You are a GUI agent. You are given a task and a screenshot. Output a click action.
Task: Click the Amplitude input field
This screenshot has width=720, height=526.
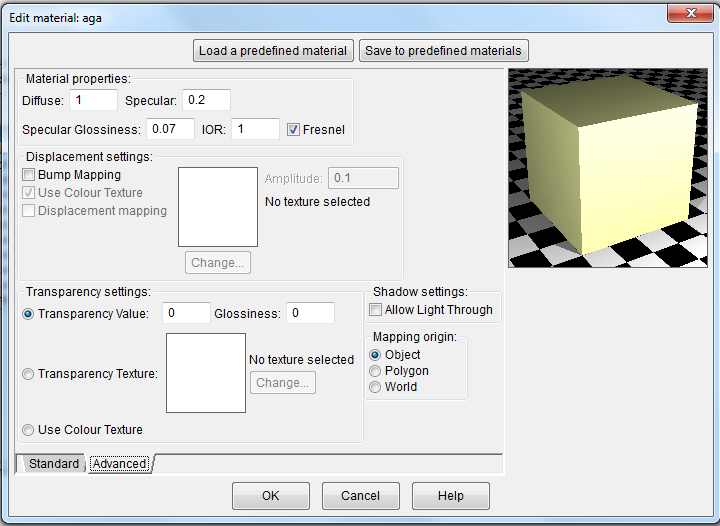pos(363,178)
